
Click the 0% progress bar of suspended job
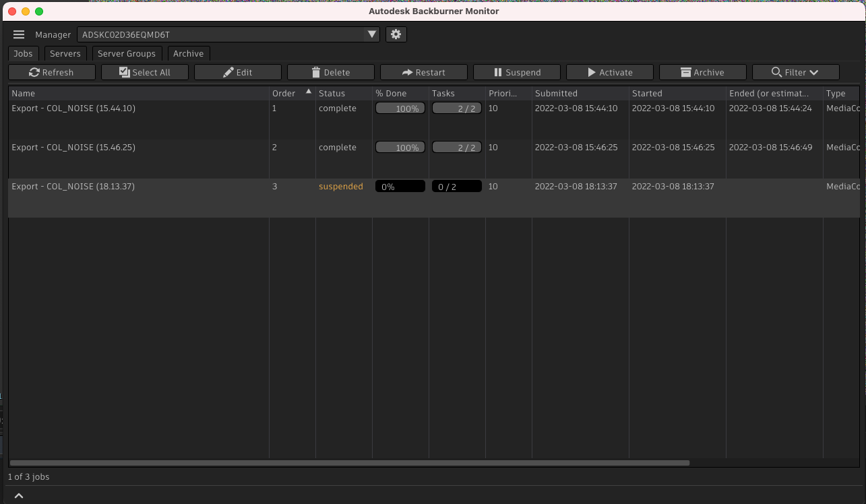point(400,187)
